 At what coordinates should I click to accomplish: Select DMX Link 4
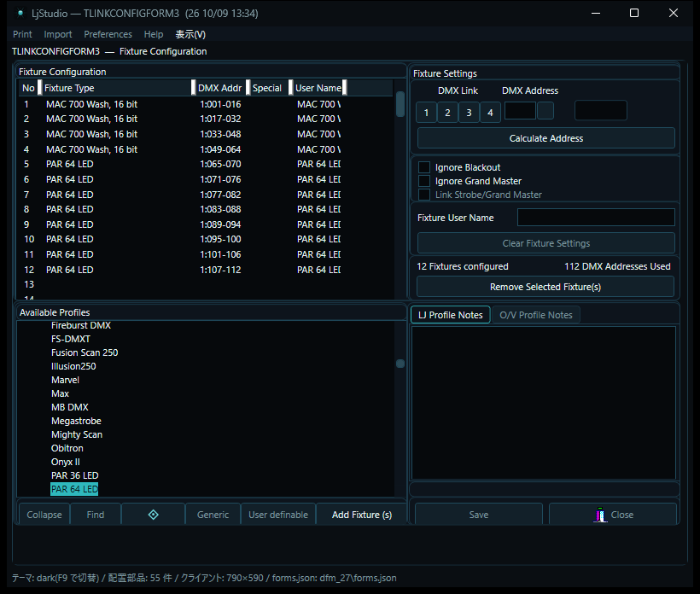click(490, 113)
